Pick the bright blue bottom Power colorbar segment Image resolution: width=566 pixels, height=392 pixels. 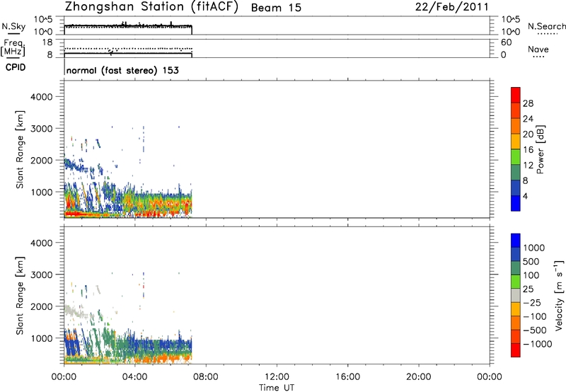[516, 203]
